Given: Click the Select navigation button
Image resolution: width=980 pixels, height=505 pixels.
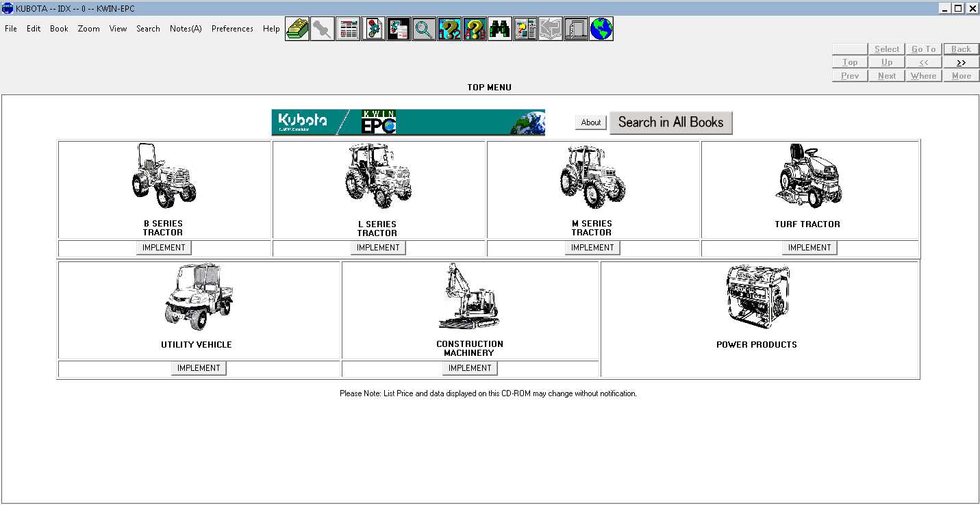Looking at the screenshot, I should tap(887, 49).
